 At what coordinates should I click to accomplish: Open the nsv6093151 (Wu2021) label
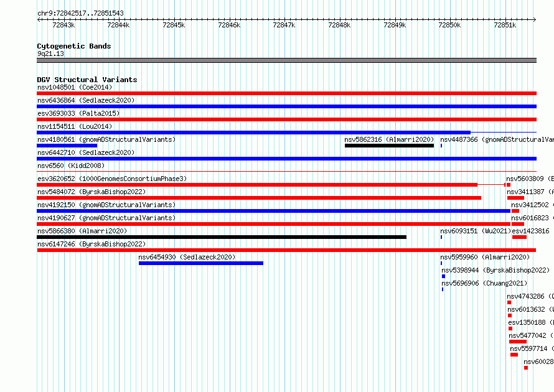click(x=476, y=231)
